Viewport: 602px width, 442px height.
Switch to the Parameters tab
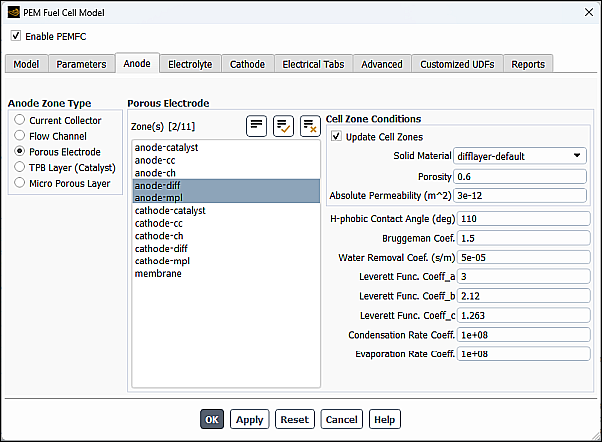point(81,64)
